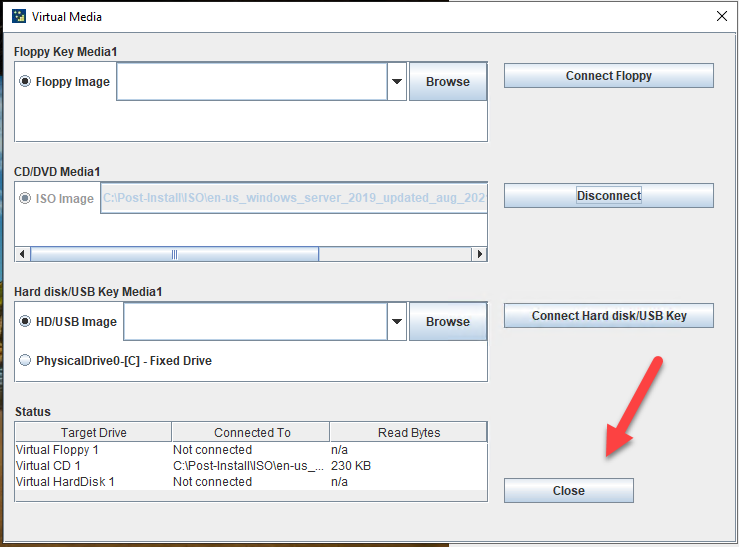Open the HD/USB Image path dropdown
This screenshot has height=547, width=739.
tap(397, 322)
